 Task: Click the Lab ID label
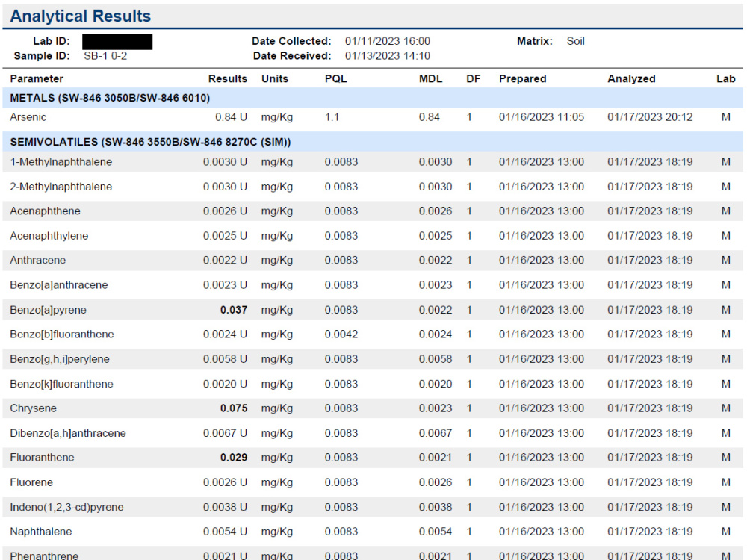pos(52,41)
